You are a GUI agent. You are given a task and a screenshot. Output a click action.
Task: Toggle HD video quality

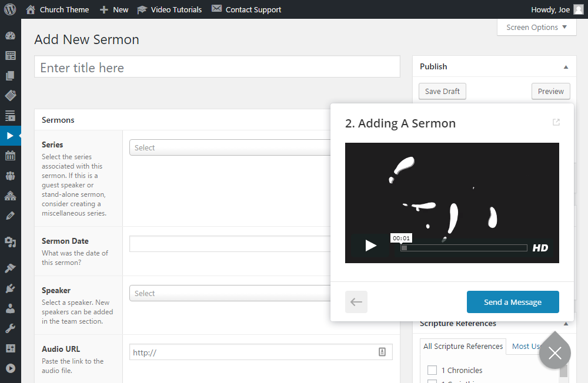tap(540, 248)
